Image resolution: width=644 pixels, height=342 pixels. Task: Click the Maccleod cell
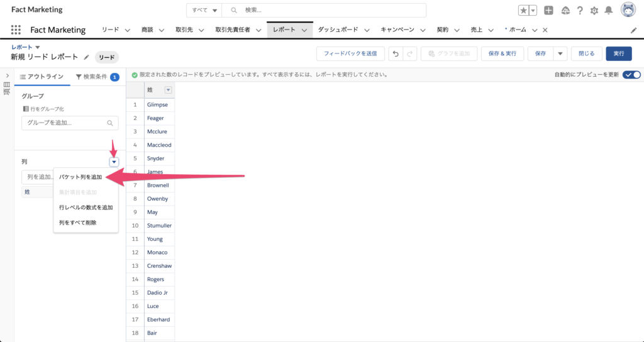[159, 145]
